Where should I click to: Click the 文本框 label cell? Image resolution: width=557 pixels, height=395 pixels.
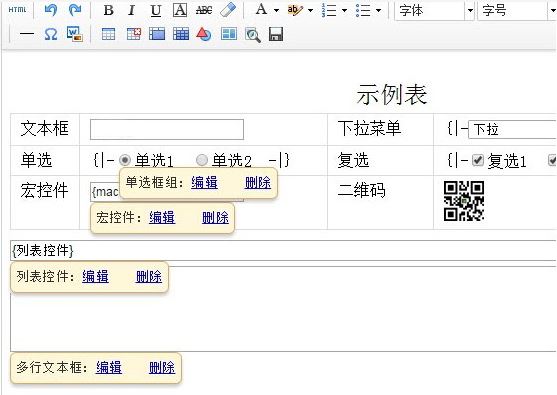(x=45, y=129)
